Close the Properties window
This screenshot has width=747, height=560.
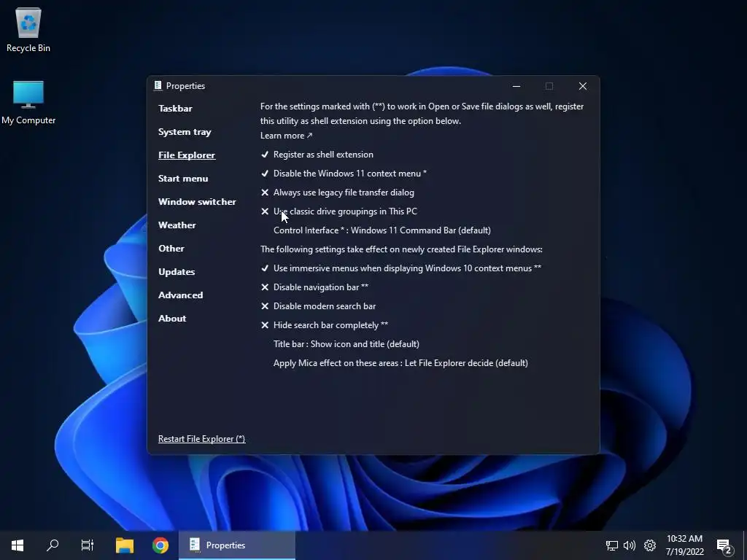click(583, 86)
